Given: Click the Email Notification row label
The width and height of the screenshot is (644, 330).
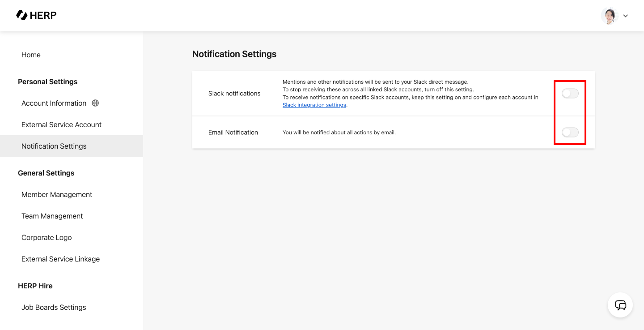Looking at the screenshot, I should (233, 133).
